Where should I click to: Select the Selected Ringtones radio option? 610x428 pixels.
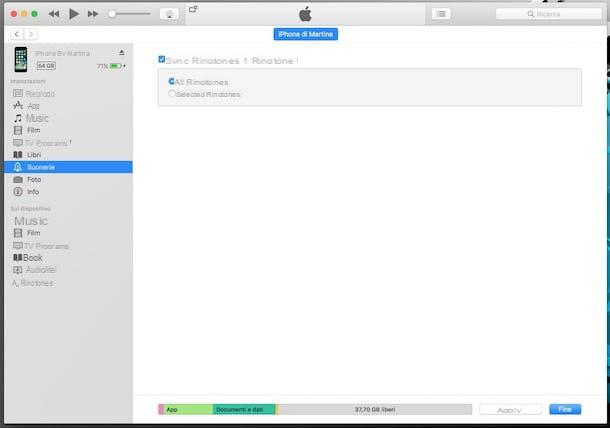pos(172,94)
